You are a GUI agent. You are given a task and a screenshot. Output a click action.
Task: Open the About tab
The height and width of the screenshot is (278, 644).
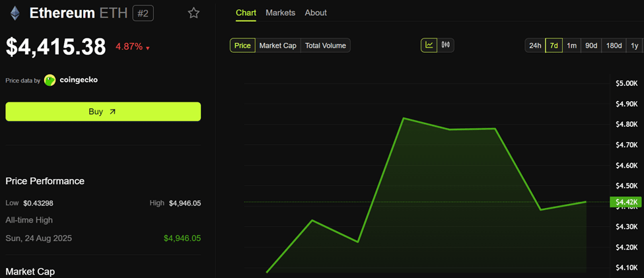(316, 13)
